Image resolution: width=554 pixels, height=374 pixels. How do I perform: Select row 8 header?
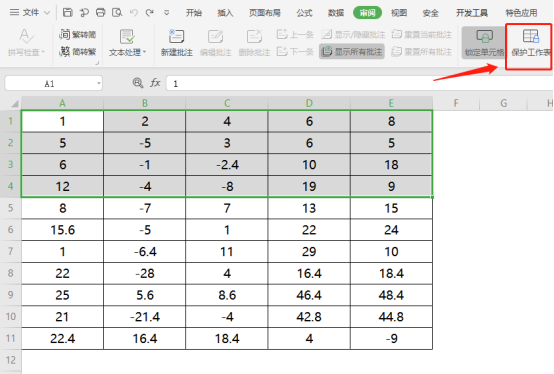pyautogui.click(x=11, y=273)
